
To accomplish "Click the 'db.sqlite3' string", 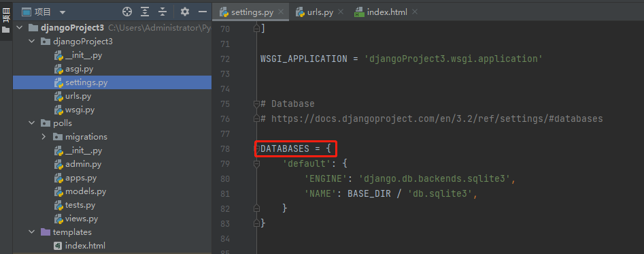I will 441,193.
